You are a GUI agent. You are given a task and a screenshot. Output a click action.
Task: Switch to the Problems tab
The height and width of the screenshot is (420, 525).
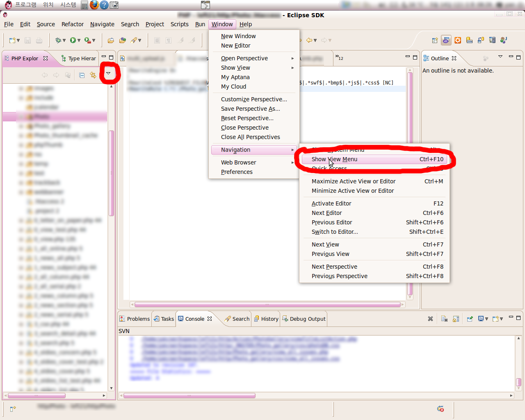[x=135, y=319]
